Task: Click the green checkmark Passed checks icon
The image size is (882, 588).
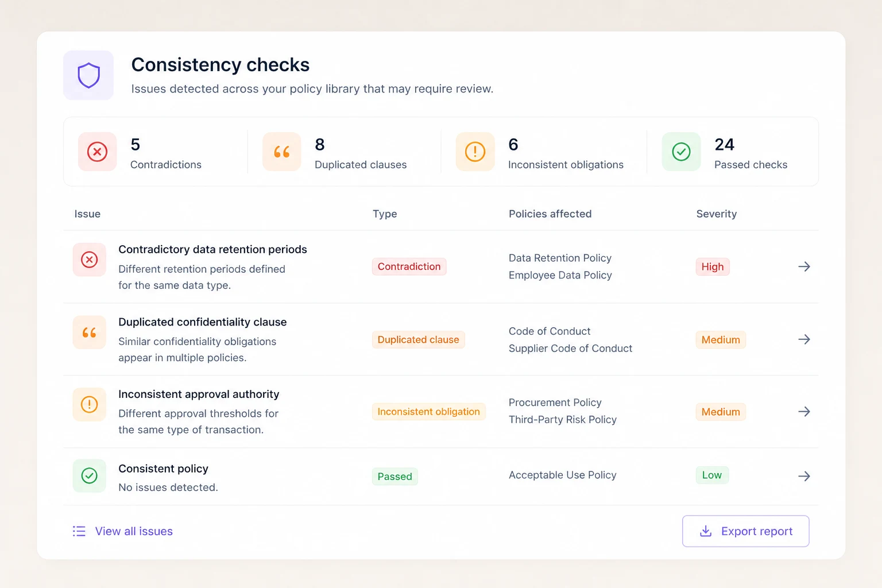Action: point(682,152)
